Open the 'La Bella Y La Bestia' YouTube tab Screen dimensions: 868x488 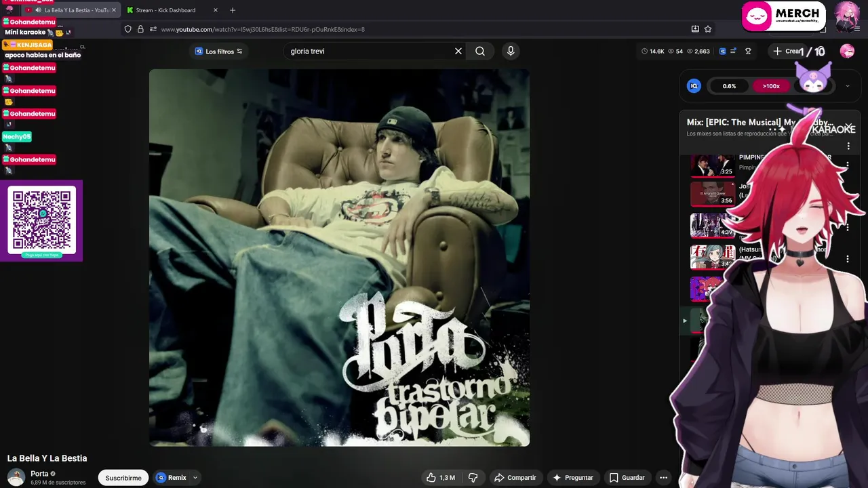[71, 10]
